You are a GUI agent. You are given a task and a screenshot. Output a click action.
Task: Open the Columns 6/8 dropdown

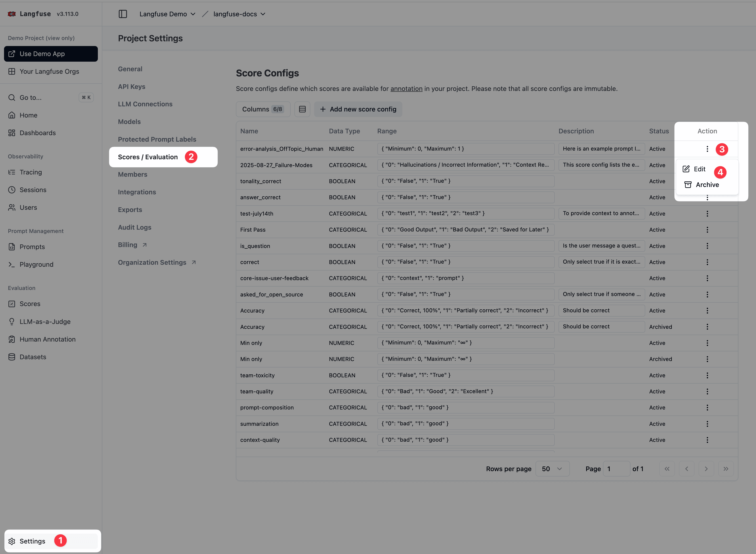(263, 109)
